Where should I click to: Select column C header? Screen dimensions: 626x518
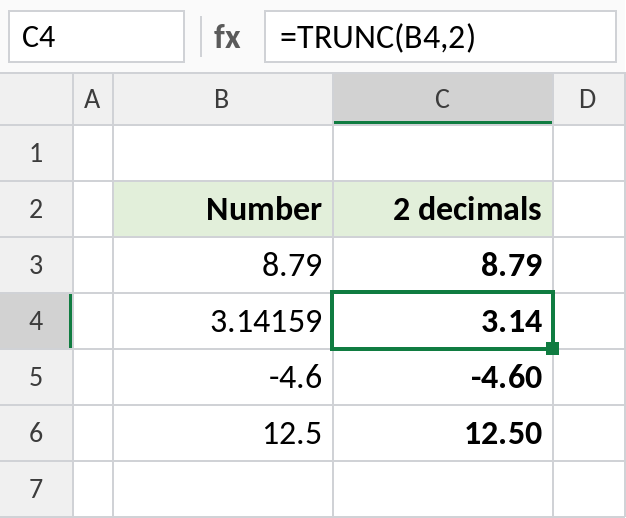(x=443, y=99)
